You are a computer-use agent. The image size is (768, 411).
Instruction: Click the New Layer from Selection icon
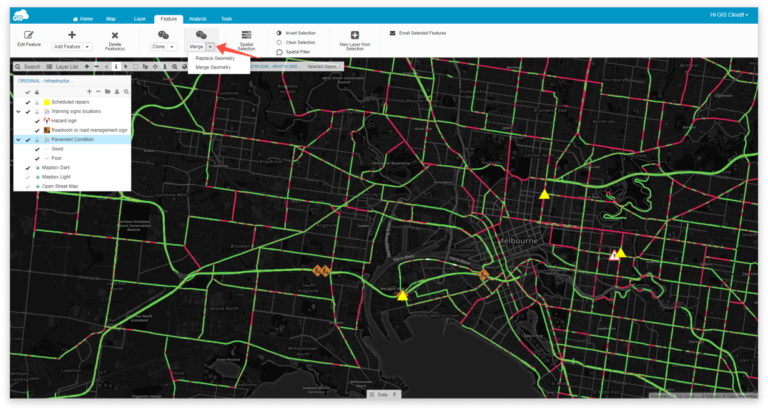(x=355, y=35)
